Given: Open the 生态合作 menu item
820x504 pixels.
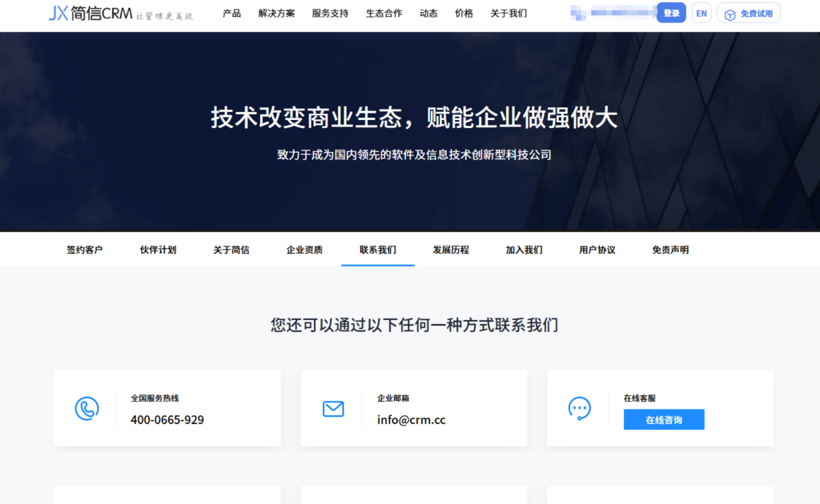Looking at the screenshot, I should (x=384, y=13).
